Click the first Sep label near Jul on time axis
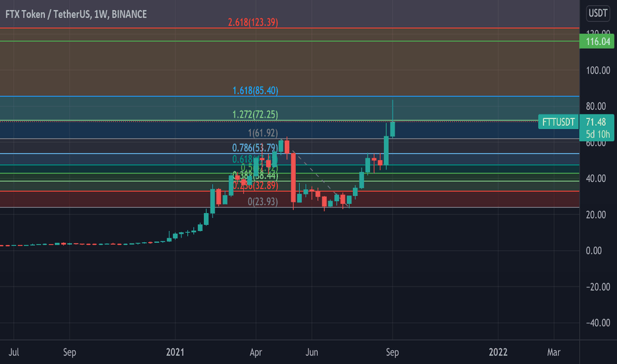The height and width of the screenshot is (364, 617). pyautogui.click(x=70, y=352)
